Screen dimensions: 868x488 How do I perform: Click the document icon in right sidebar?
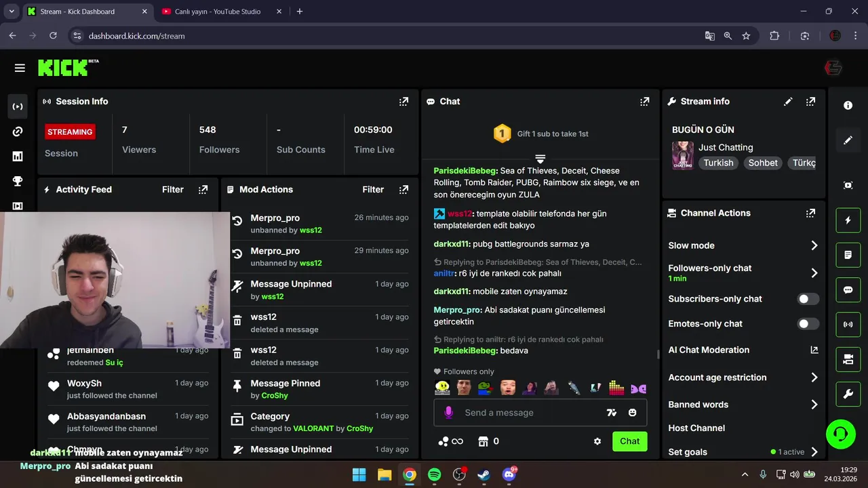tap(848, 255)
